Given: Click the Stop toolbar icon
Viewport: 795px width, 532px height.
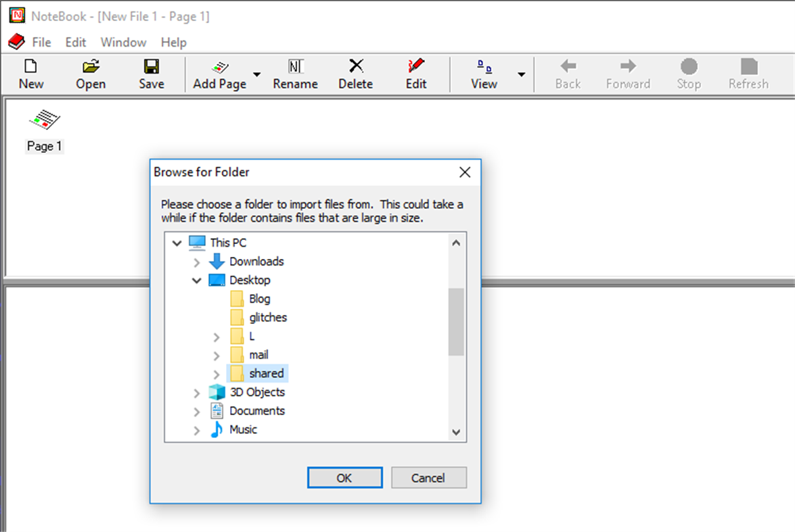Looking at the screenshot, I should click(689, 66).
